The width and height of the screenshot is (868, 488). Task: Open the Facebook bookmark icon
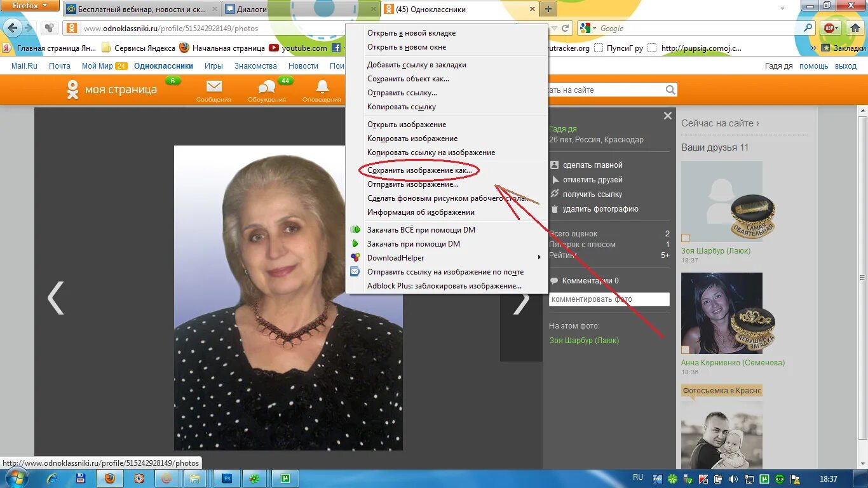(337, 48)
